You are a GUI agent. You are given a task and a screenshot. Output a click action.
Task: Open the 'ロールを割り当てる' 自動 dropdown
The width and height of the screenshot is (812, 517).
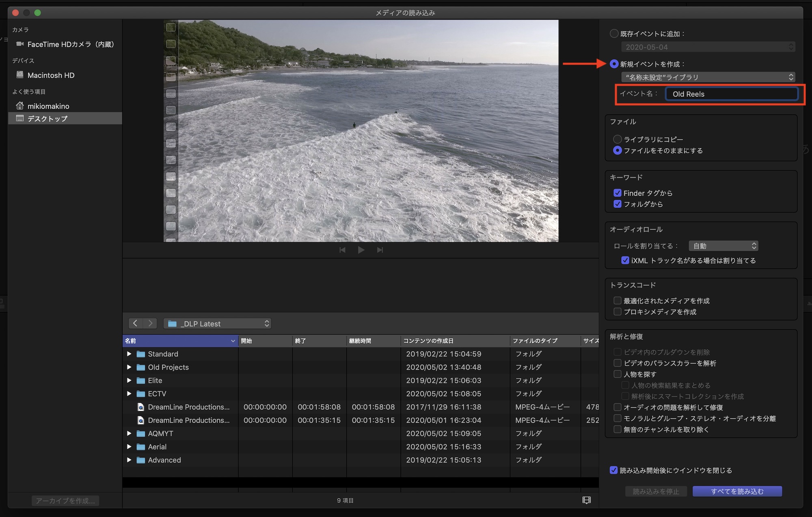click(723, 246)
